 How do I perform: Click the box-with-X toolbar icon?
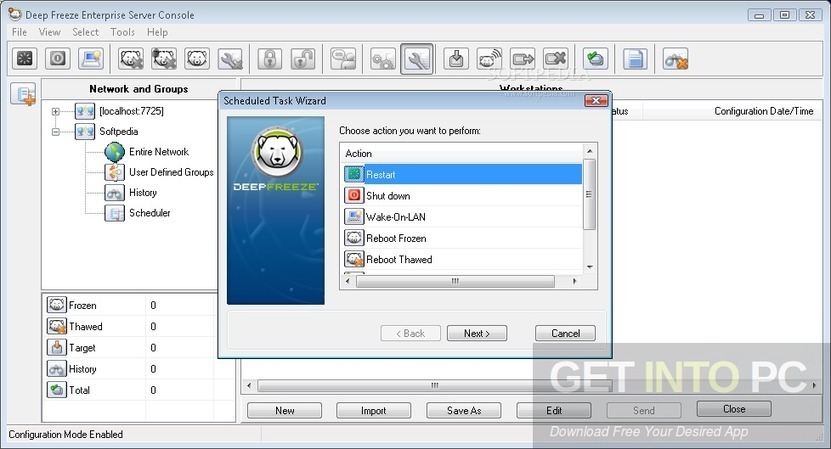(x=556, y=58)
